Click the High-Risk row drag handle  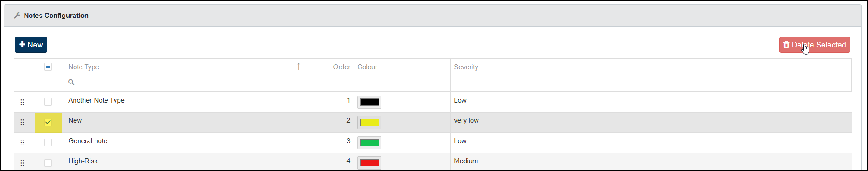click(x=22, y=163)
